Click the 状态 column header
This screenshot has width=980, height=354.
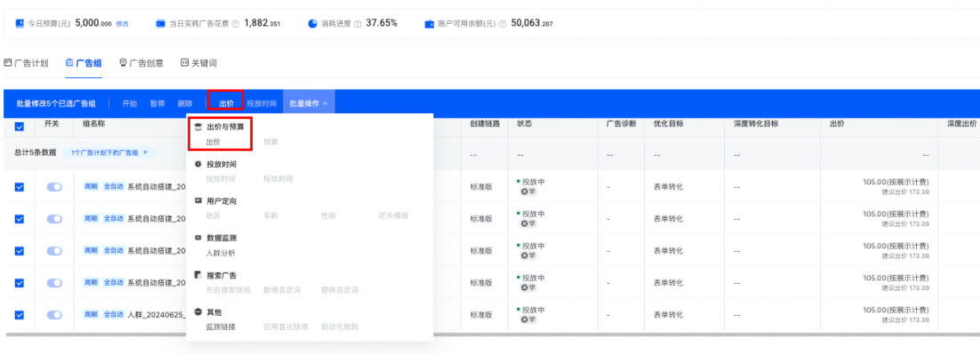point(525,124)
